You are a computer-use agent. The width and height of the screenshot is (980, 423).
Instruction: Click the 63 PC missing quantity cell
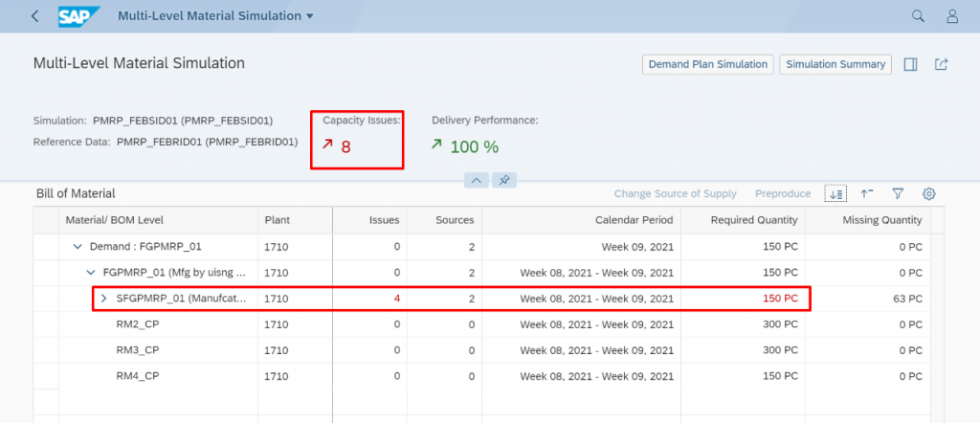[x=907, y=299]
